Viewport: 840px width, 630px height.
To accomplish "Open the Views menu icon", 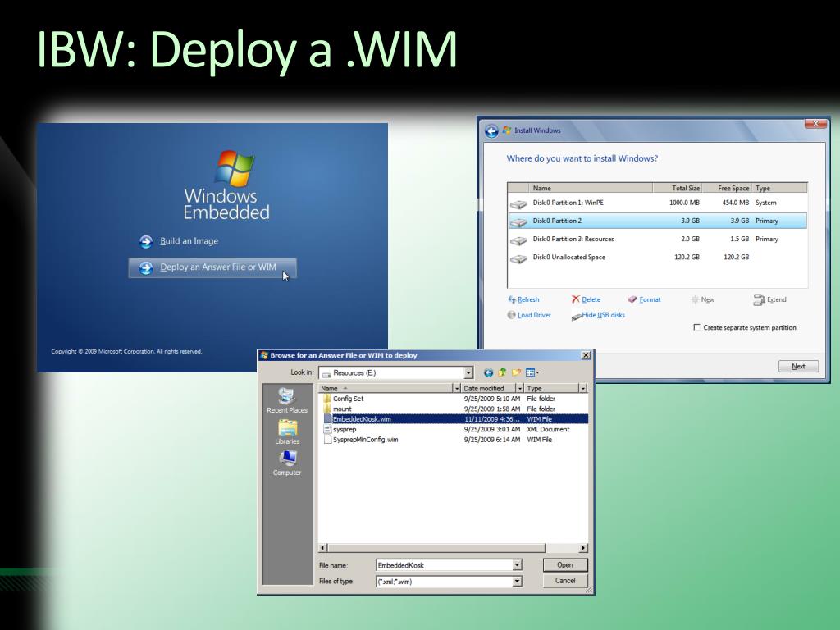I will (x=532, y=372).
